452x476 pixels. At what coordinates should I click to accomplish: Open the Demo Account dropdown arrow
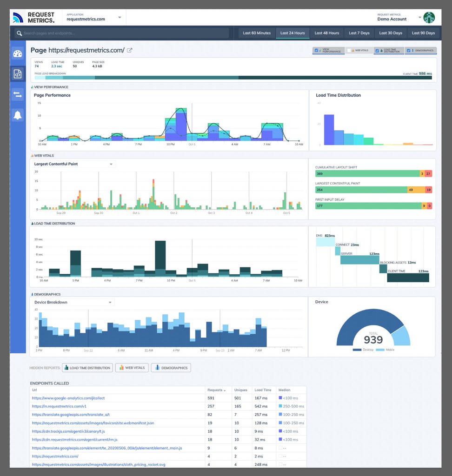(420, 17)
